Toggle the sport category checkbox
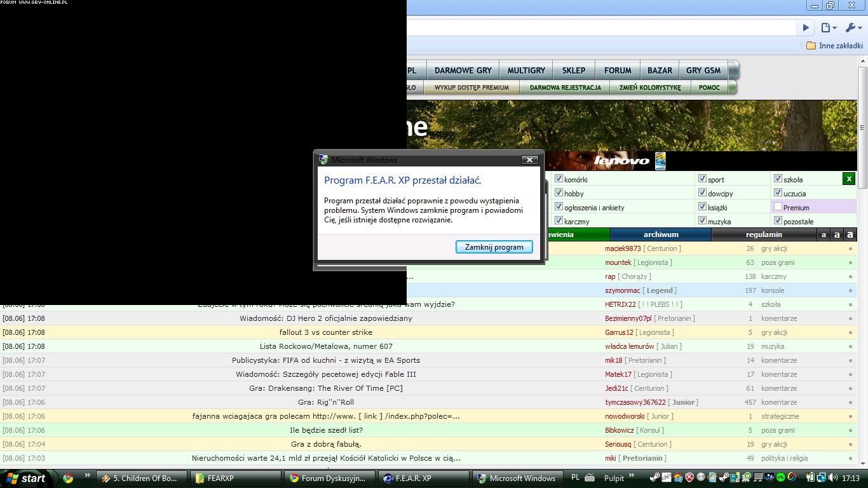 pyautogui.click(x=702, y=179)
